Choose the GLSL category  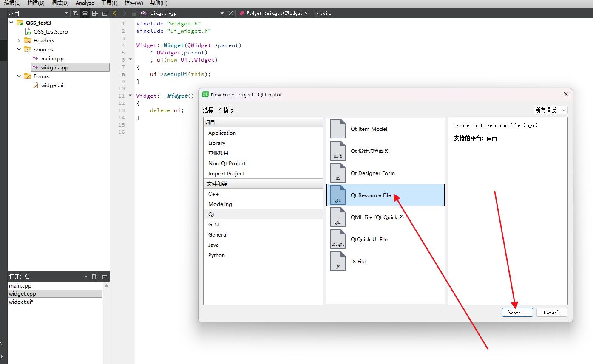[263, 225]
